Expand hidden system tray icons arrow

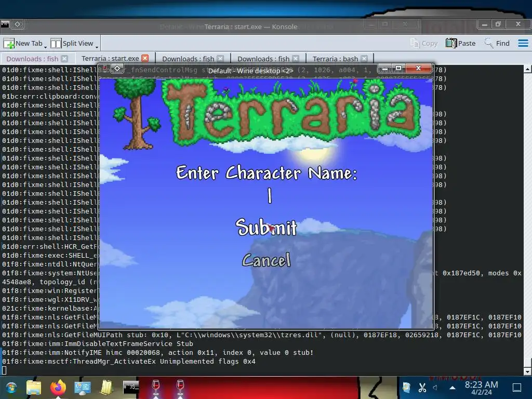(453, 388)
